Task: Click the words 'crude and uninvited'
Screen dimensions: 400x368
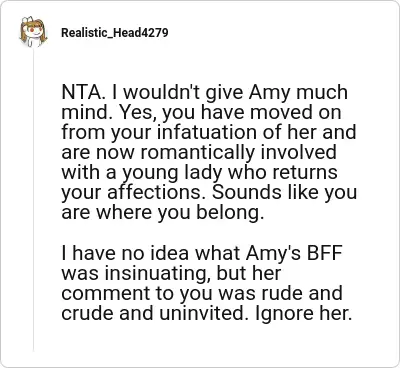Action: point(152,313)
